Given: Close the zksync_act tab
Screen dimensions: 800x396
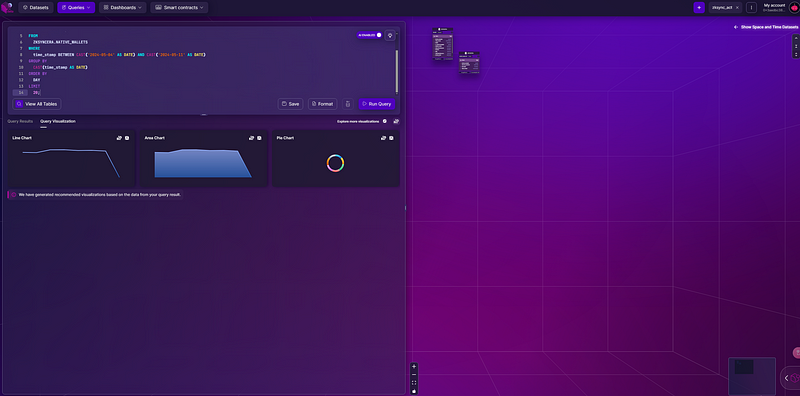Looking at the screenshot, I should (737, 8).
